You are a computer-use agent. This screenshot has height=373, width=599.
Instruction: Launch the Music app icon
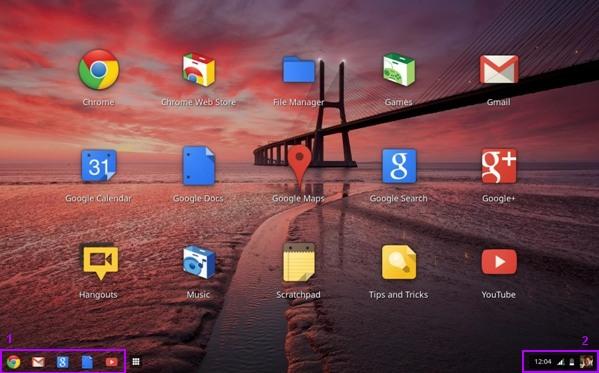pyautogui.click(x=199, y=262)
